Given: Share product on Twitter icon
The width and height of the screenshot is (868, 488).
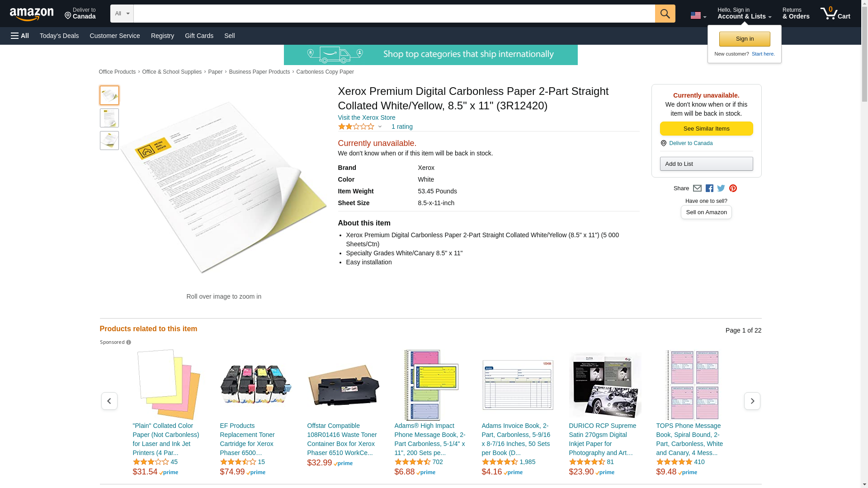Looking at the screenshot, I should click(x=721, y=188).
